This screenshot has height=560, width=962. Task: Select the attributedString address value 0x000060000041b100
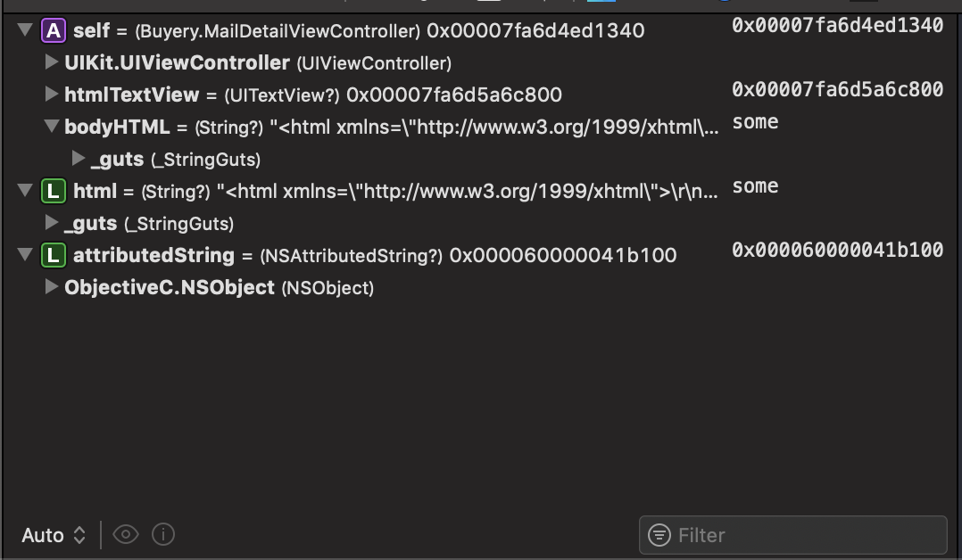click(563, 255)
